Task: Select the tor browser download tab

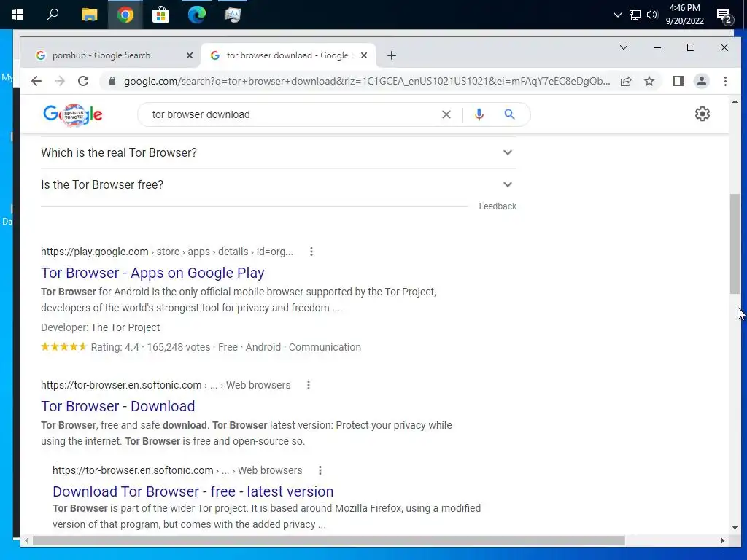Action: point(287,55)
